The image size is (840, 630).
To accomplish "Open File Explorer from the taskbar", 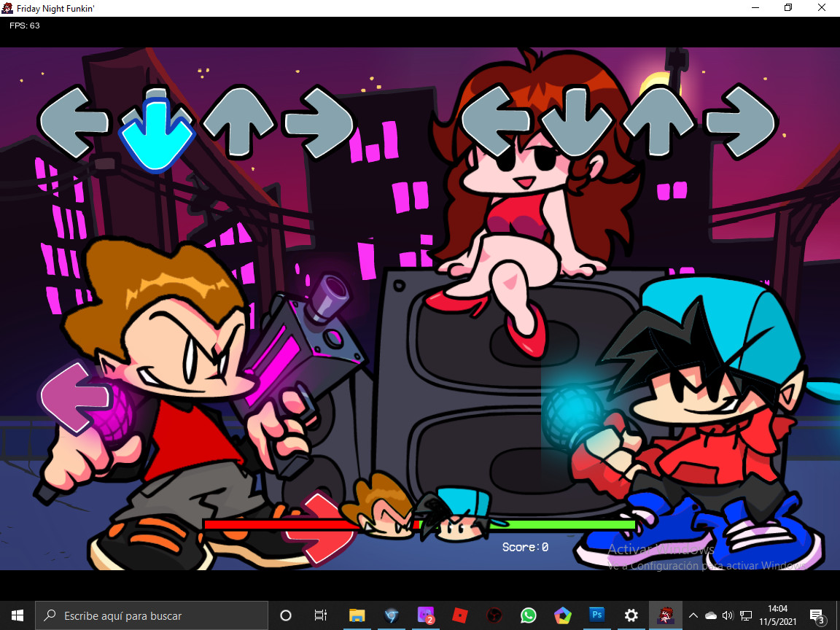I will 357,615.
